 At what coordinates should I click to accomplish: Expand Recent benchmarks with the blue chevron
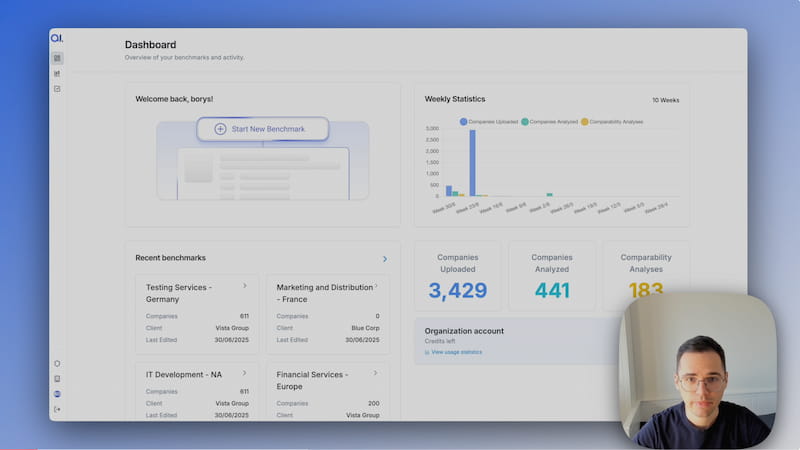pyautogui.click(x=385, y=259)
